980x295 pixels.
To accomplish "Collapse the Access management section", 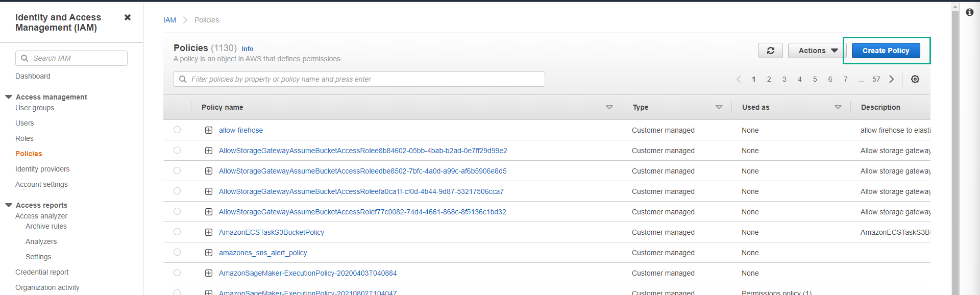I will (9, 97).
